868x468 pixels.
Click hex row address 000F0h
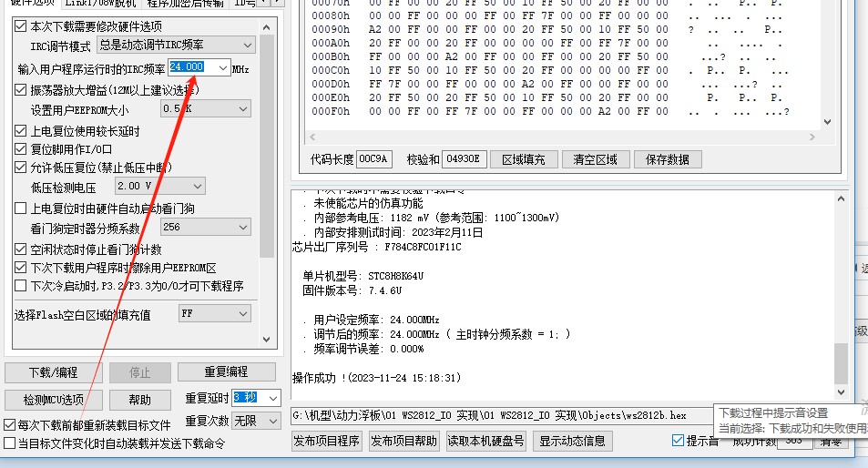(331, 112)
